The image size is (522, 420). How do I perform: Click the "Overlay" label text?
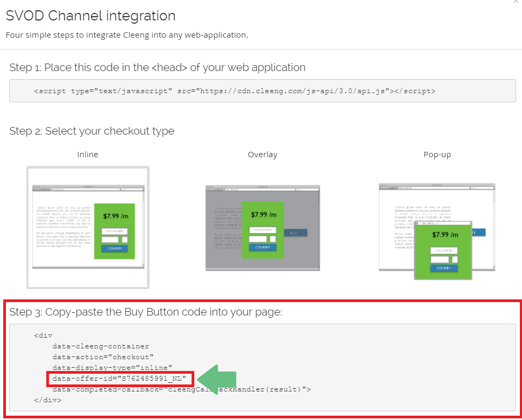263,155
